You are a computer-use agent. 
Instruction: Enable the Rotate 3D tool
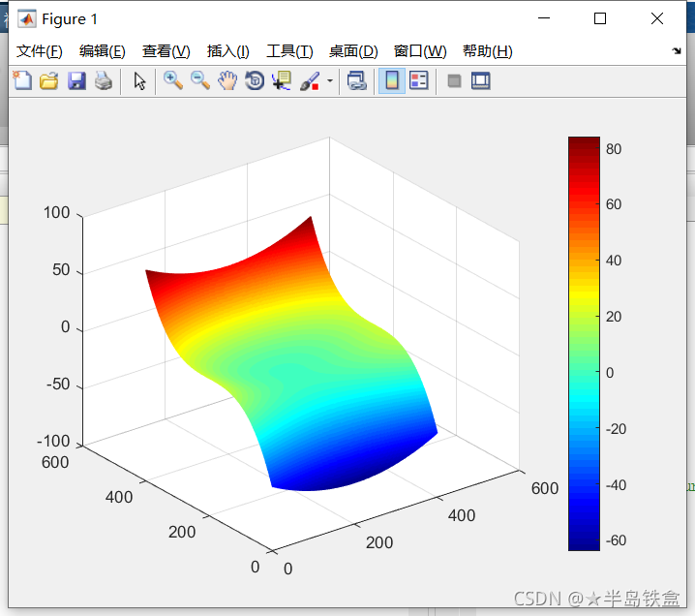pos(255,81)
